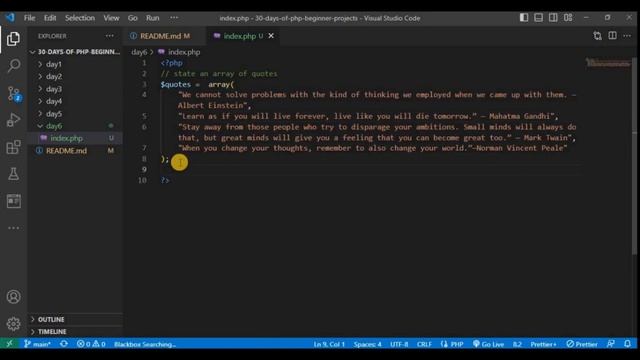Expand the day3 folder

click(75, 89)
